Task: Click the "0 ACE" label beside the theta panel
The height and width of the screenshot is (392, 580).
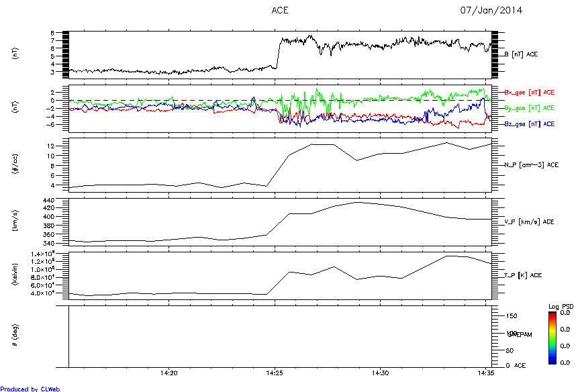Action: (516, 366)
